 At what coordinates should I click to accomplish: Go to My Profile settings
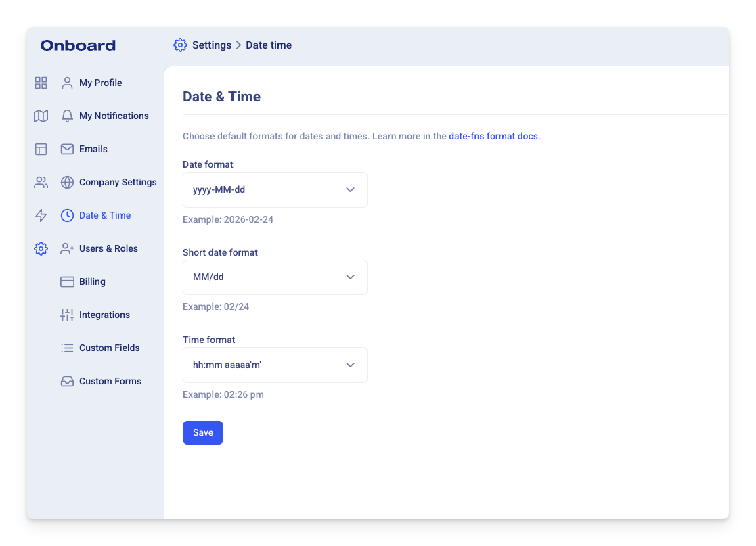[x=100, y=83]
